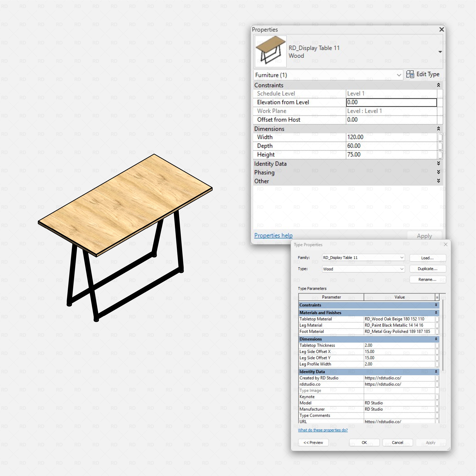Click Tabletop Material value RD_Wood Oak Beige

coord(399,319)
